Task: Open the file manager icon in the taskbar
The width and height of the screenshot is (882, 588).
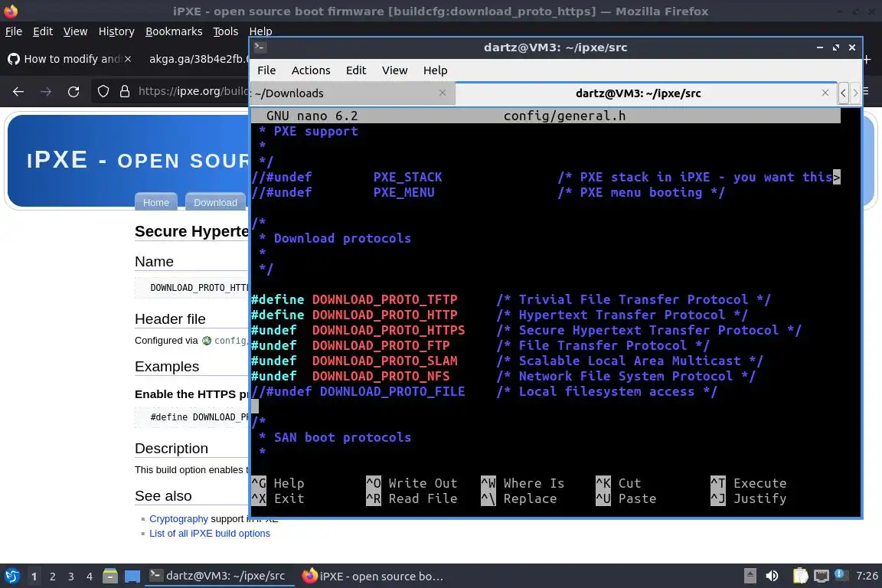Action: click(110, 577)
